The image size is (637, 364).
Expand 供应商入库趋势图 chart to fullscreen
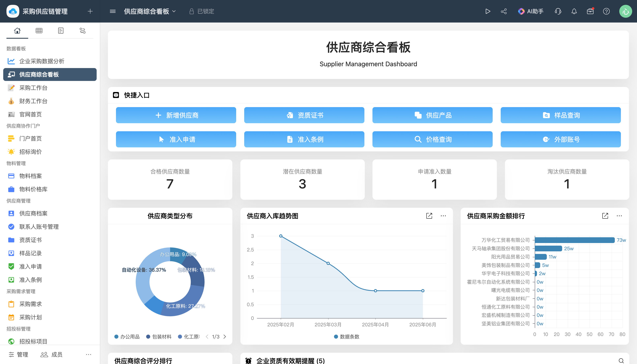click(429, 216)
